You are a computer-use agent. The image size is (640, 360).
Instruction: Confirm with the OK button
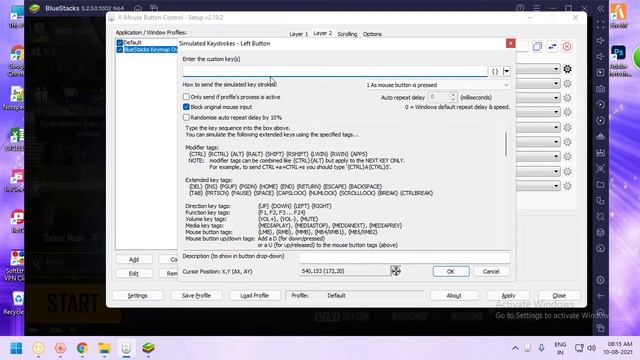(451, 271)
